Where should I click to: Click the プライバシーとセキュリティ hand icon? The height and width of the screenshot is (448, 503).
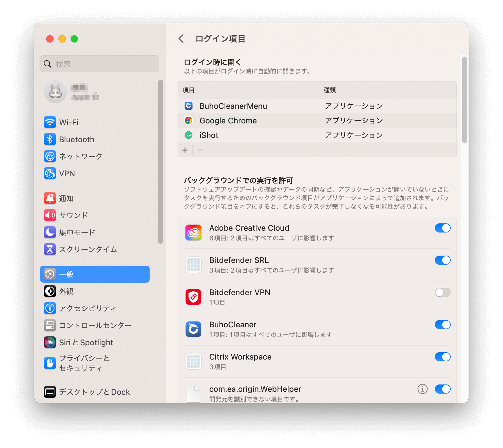(50, 363)
